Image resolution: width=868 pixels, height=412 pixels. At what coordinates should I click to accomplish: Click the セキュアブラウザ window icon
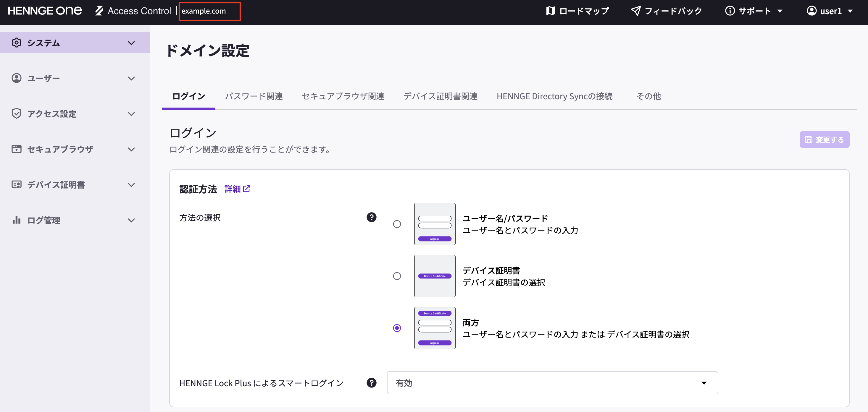(17, 149)
